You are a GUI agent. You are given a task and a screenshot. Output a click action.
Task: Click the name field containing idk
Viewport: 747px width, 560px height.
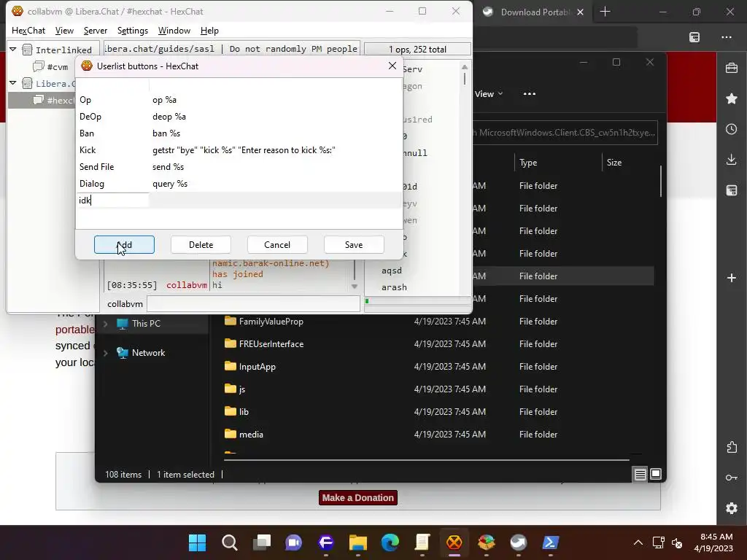coord(113,200)
